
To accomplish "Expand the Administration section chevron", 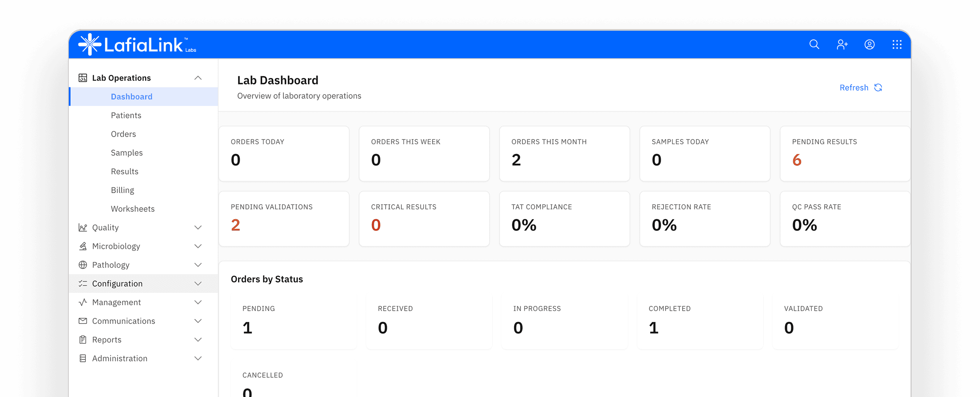I will coord(198,358).
